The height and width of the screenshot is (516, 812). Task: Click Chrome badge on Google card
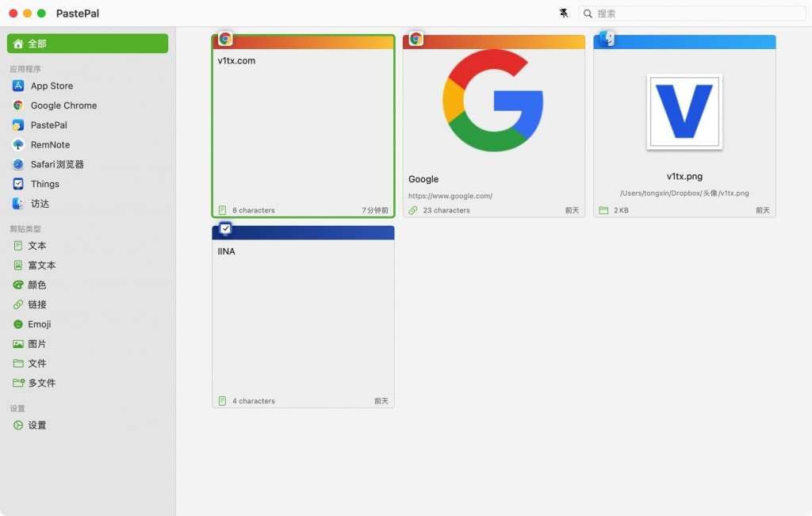point(416,39)
